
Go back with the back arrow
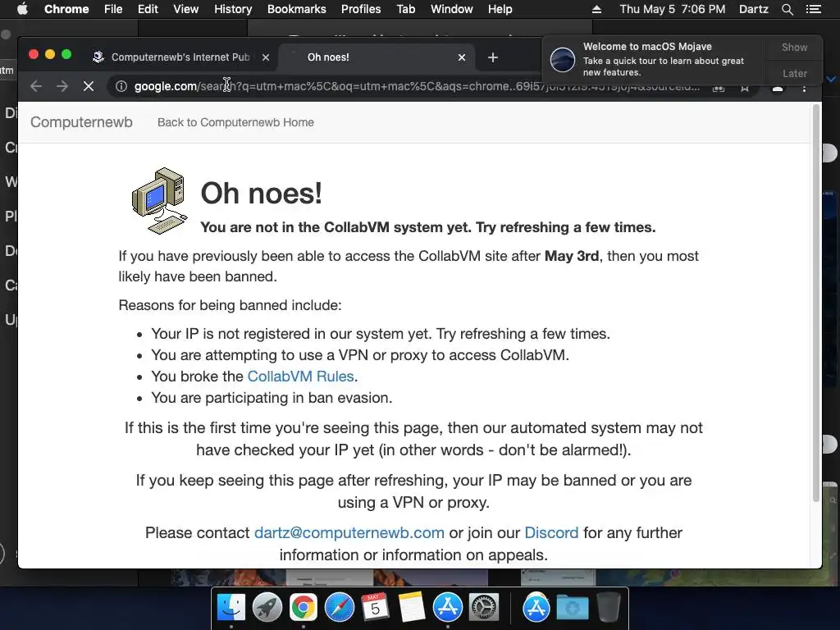36,86
